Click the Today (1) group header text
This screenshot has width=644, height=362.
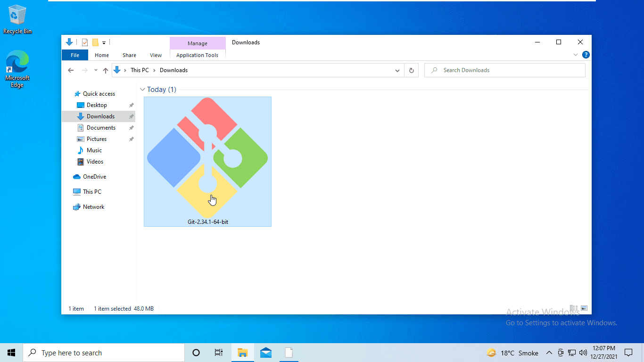click(x=162, y=90)
